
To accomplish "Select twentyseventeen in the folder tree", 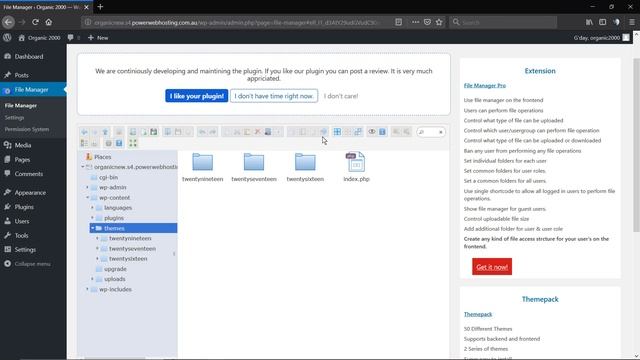I will [132, 249].
